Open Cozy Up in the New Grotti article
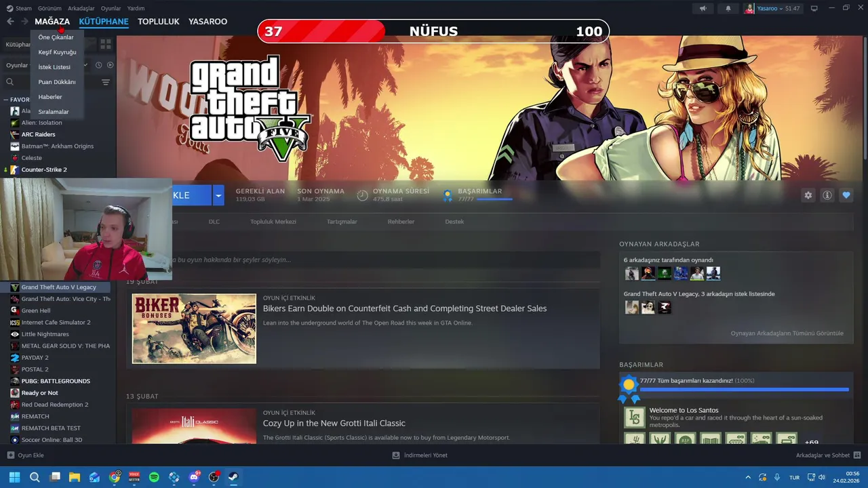 (x=334, y=424)
